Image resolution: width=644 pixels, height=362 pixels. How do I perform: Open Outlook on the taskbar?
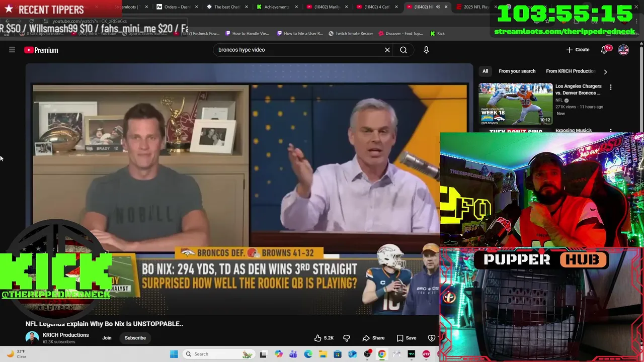(353, 354)
